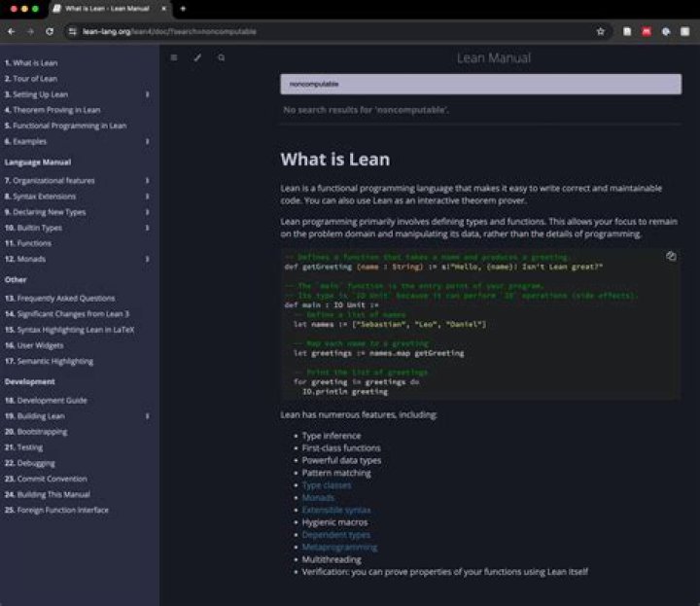Select the What is Lean browser tab
This screenshot has width=700, height=606.
[107, 9]
